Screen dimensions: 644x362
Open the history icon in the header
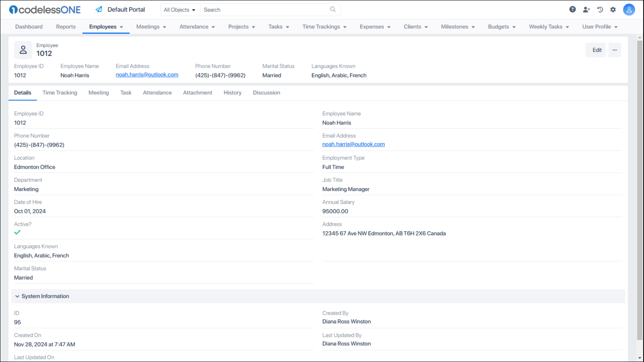(x=600, y=9)
